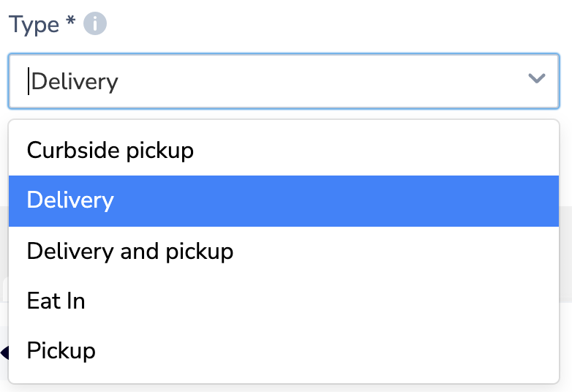Choose Pickup from the Type list
The height and width of the screenshot is (392, 572).
pyautogui.click(x=284, y=351)
